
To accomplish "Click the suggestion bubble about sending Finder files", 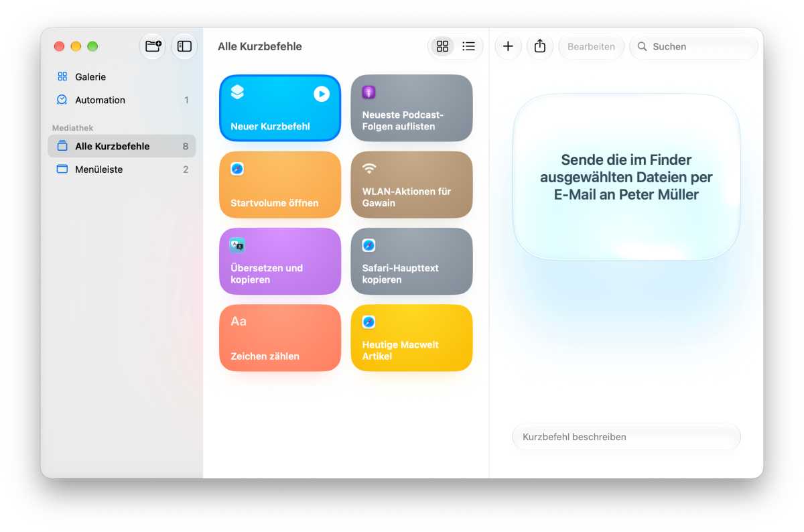I will pos(626,177).
